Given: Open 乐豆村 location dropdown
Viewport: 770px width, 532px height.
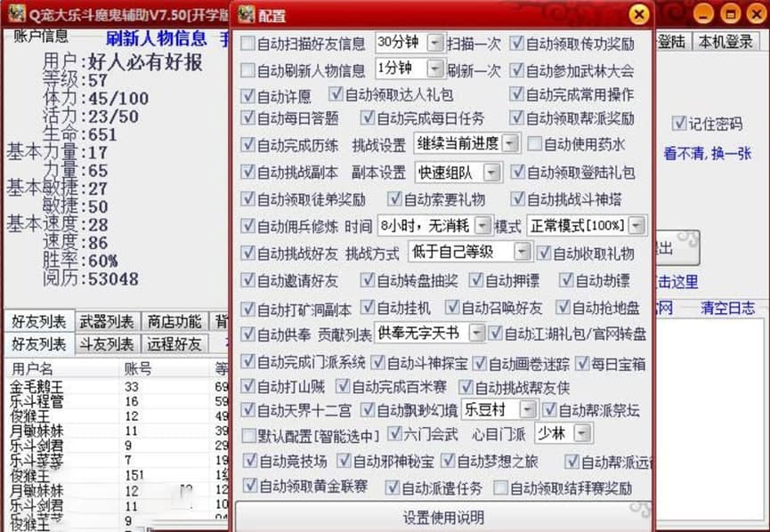Looking at the screenshot, I should (527, 409).
